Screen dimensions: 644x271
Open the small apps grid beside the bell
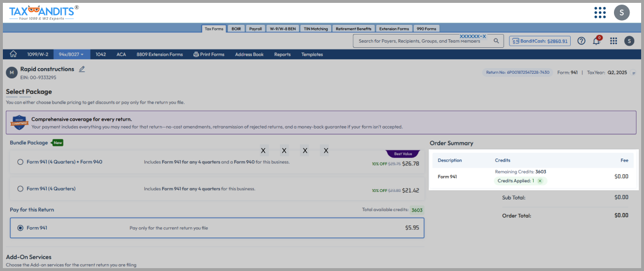[613, 40]
